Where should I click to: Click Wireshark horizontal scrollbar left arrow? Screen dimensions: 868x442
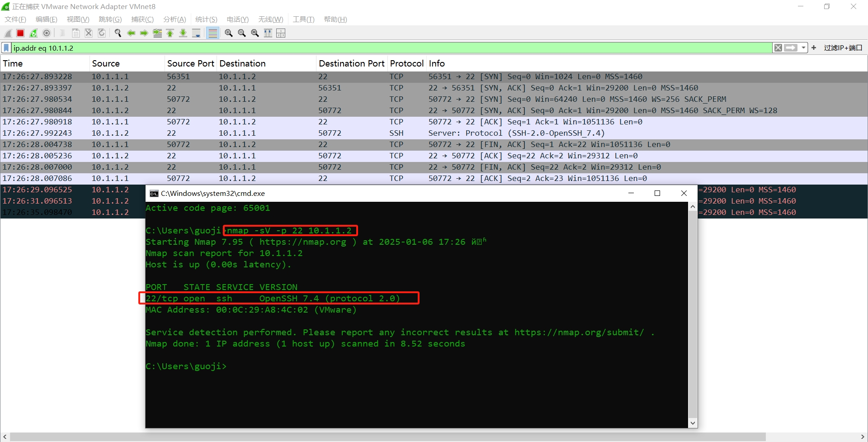click(5, 437)
